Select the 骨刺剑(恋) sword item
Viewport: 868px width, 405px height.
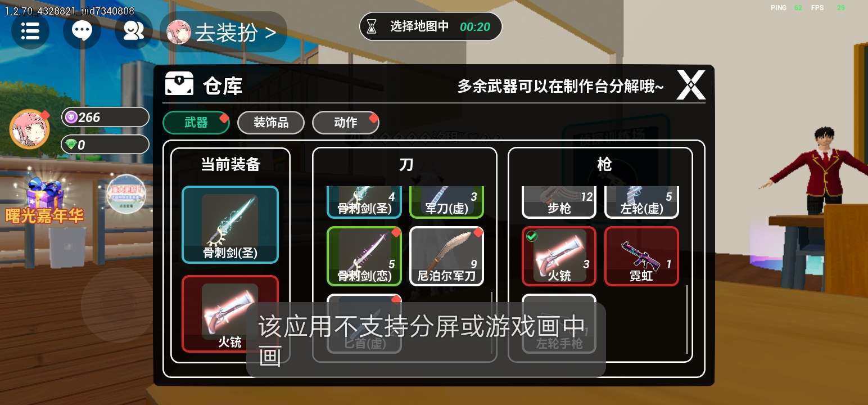(364, 256)
